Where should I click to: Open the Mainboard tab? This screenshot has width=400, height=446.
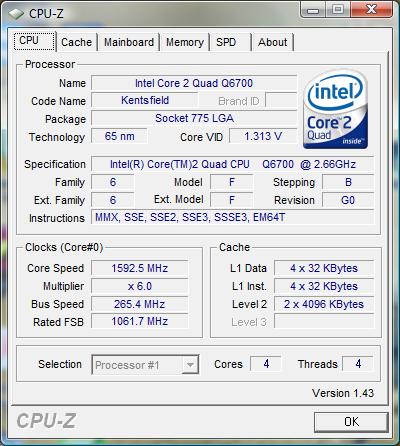tap(129, 42)
